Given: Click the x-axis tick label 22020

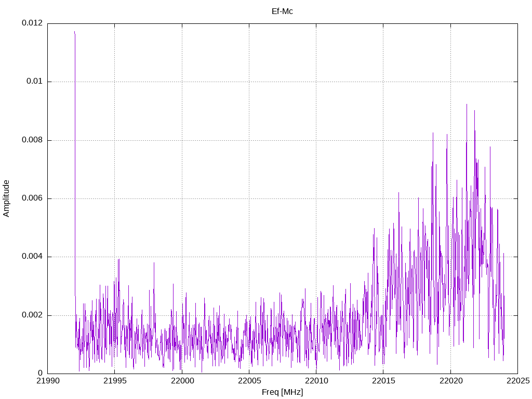Looking at the screenshot, I should click(x=451, y=381).
